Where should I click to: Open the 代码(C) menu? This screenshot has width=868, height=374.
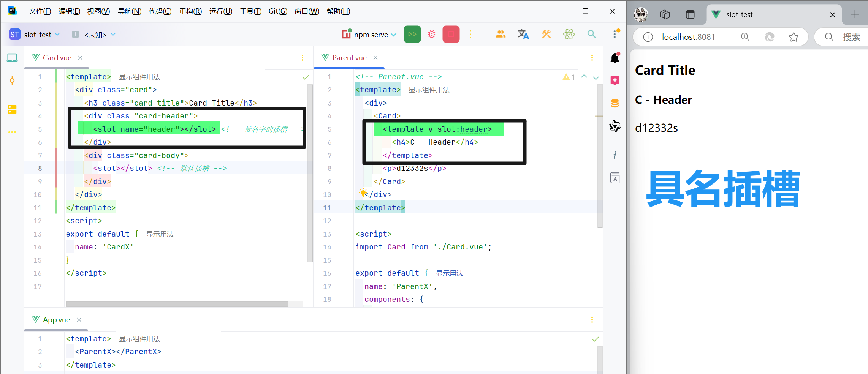(160, 11)
